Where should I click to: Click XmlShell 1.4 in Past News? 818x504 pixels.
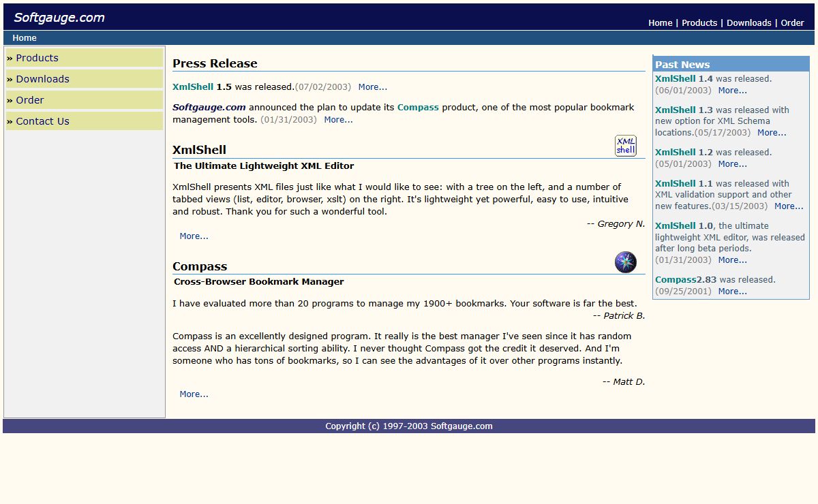click(x=684, y=79)
